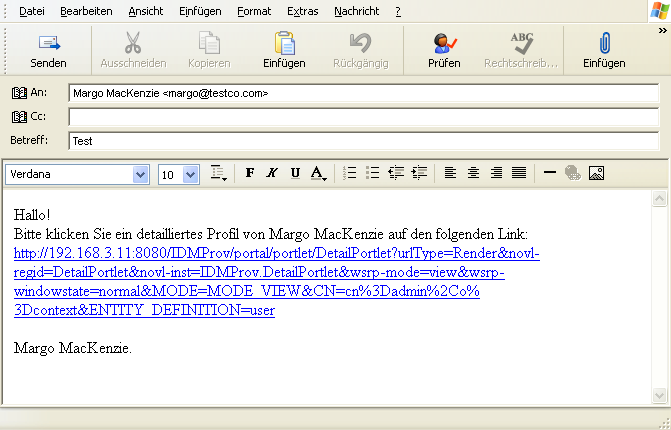Image resolution: width=671 pixels, height=430 pixels.
Task: Click the Prüfen check names icon
Action: tap(443, 51)
